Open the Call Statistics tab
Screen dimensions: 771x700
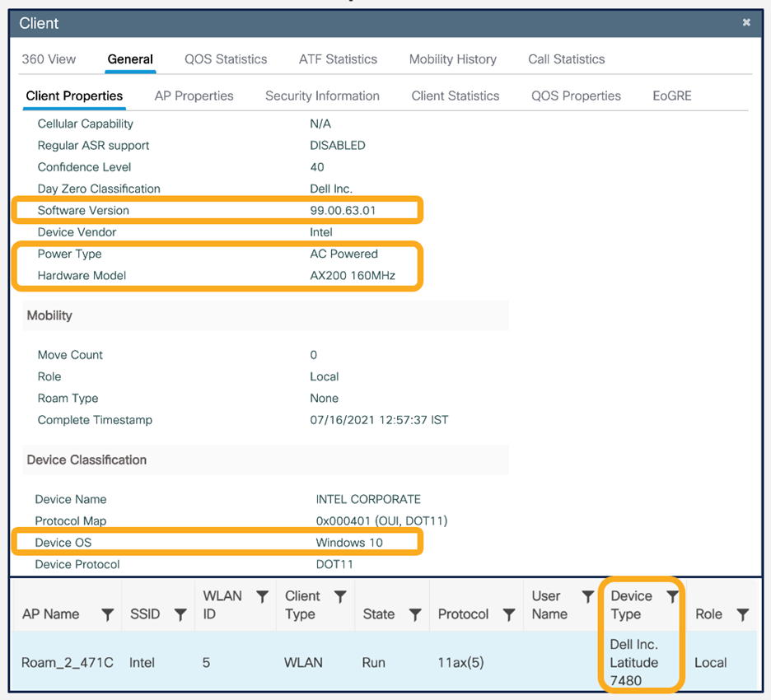pyautogui.click(x=565, y=58)
